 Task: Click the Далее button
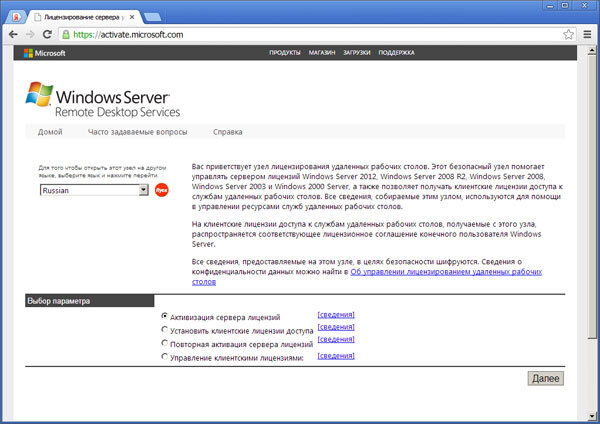point(546,378)
